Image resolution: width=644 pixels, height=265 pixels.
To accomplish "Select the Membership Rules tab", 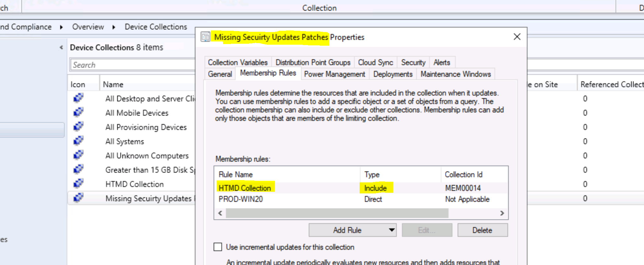I will (268, 73).
